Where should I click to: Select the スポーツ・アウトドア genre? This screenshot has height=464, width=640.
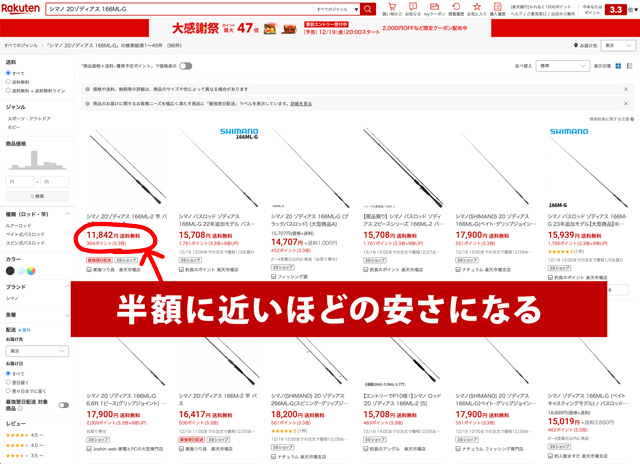tap(29, 118)
